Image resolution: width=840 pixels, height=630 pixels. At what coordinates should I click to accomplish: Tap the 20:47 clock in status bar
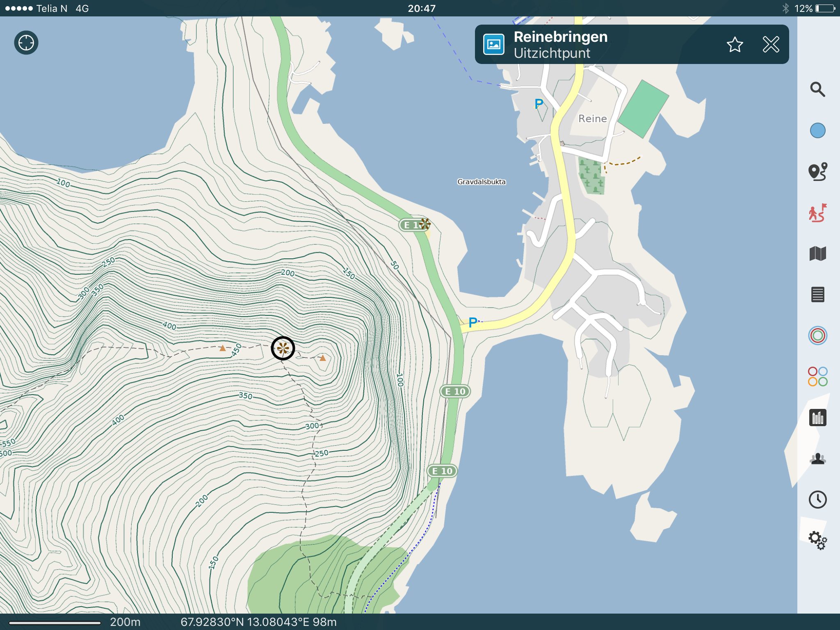(422, 8)
